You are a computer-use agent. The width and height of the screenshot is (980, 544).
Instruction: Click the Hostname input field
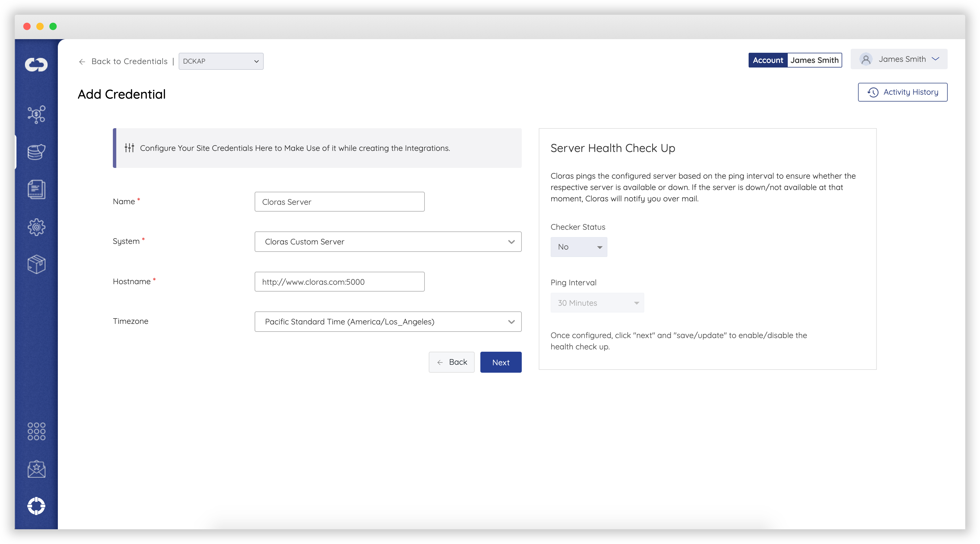point(339,282)
